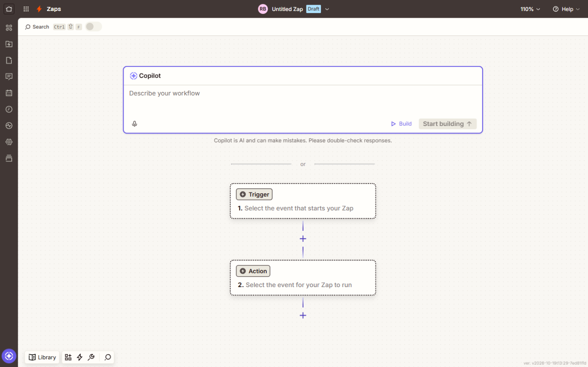Click the Copilot heading label
Viewport: 588px width, 367px height.
(x=150, y=76)
